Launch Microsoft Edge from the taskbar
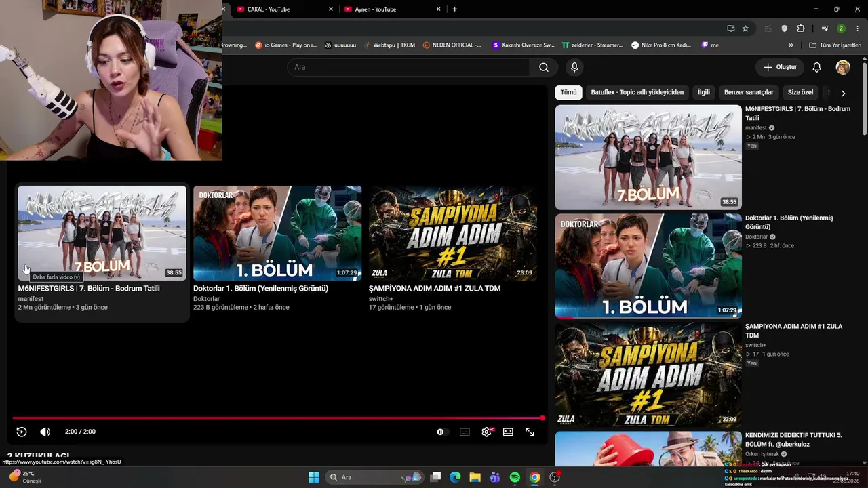Viewport: 868px width, 488px height. click(455, 477)
